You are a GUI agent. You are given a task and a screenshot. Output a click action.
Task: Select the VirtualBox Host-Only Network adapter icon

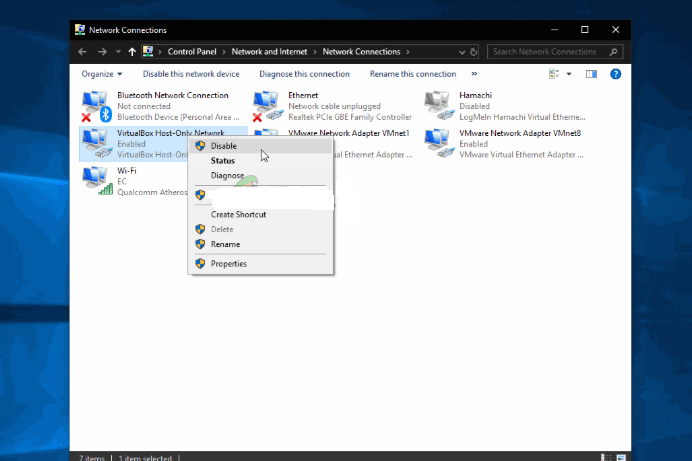coord(97,143)
